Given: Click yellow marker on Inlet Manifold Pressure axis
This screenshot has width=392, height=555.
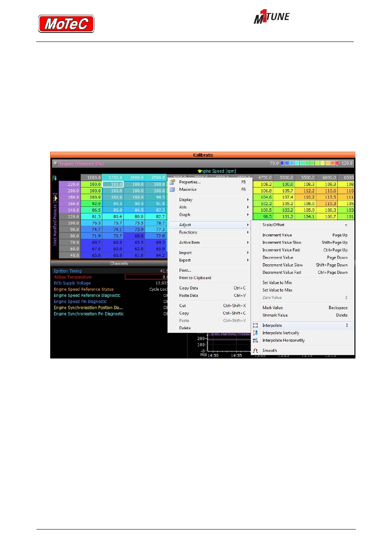Looking at the screenshot, I should click(x=55, y=198).
